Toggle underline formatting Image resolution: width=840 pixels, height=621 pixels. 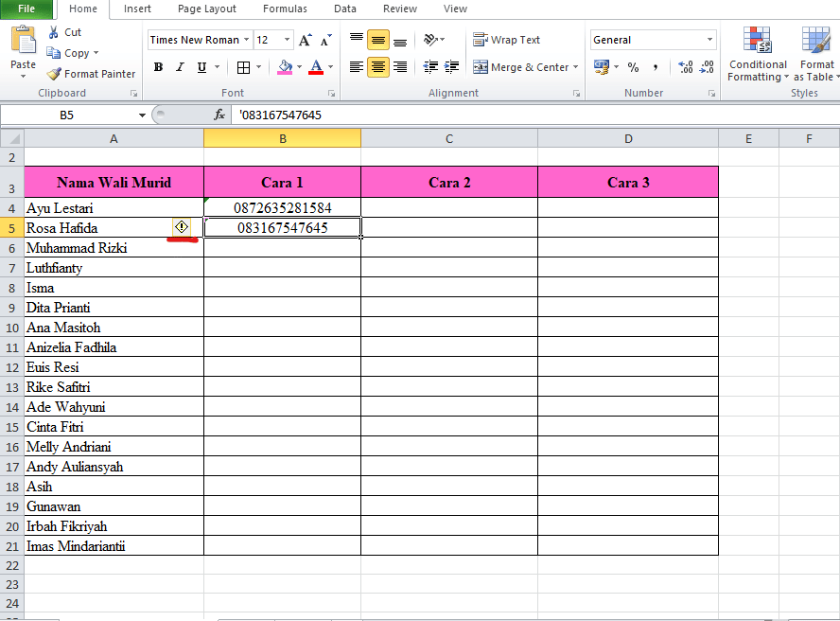[200, 67]
